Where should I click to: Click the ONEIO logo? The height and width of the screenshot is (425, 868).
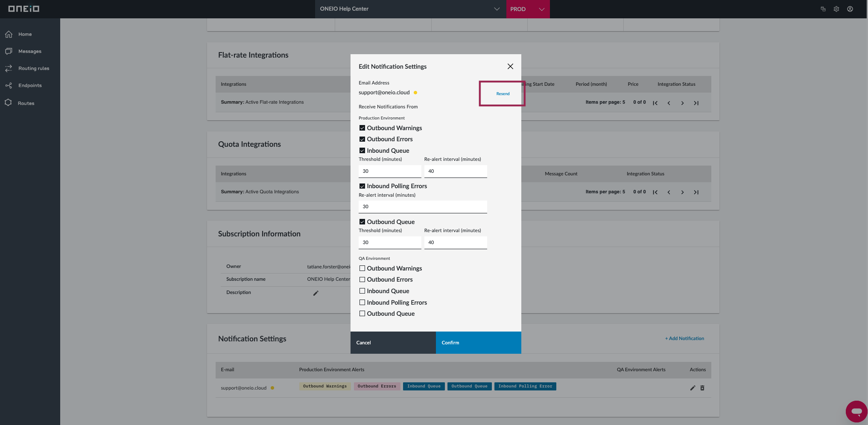24,9
